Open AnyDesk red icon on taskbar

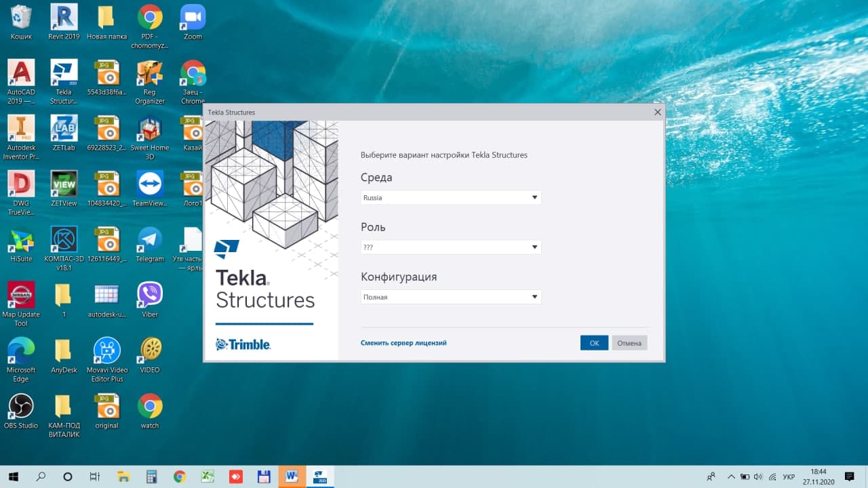[x=236, y=476]
